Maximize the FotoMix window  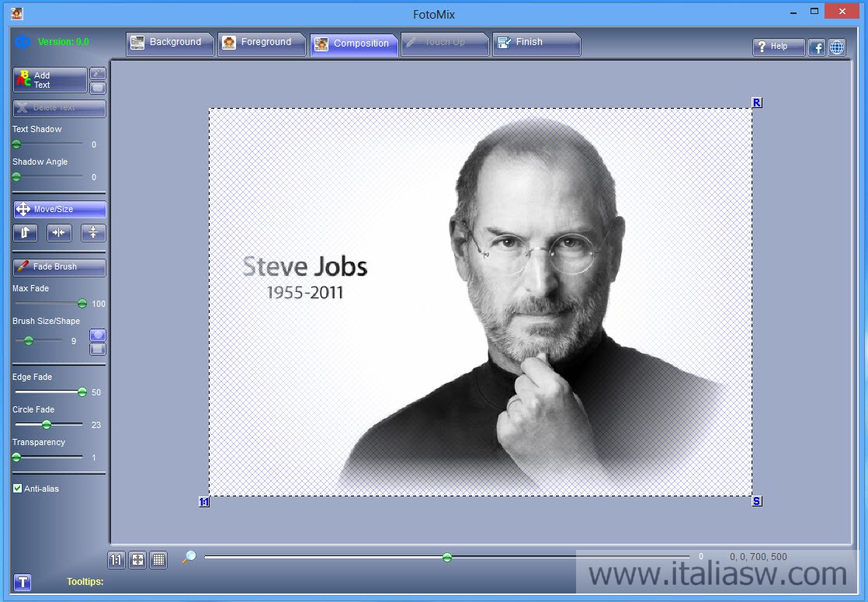(814, 12)
